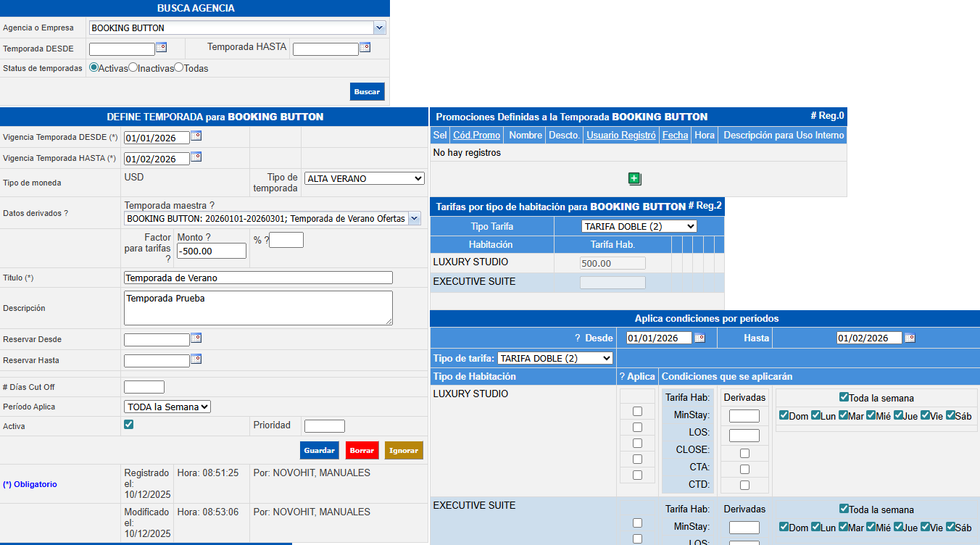The image size is (980, 545).
Task: Sort promotions by Usuario Registró column
Action: pyautogui.click(x=620, y=135)
